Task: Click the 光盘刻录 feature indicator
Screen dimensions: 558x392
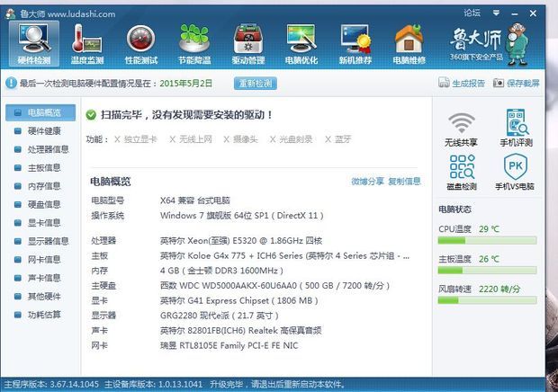Action: [291, 139]
